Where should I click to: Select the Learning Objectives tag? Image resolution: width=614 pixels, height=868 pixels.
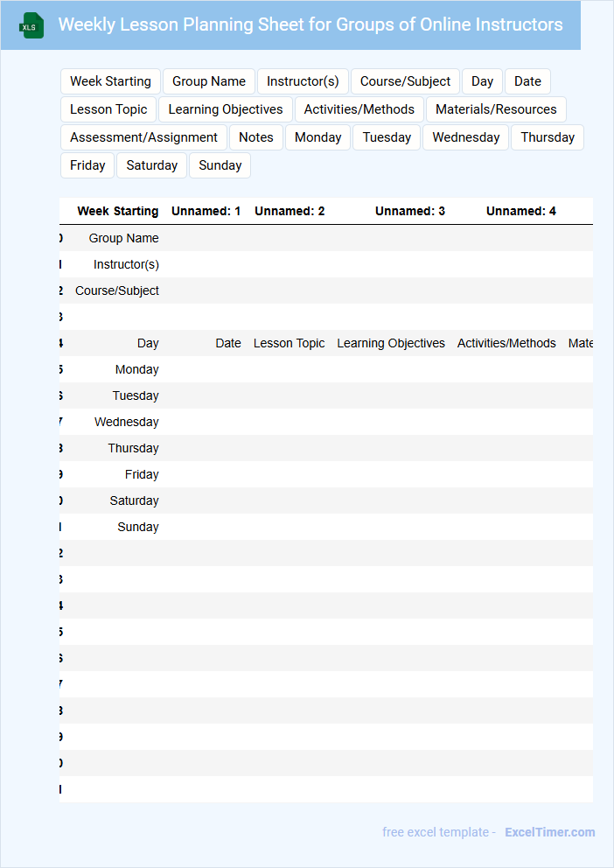coord(226,109)
